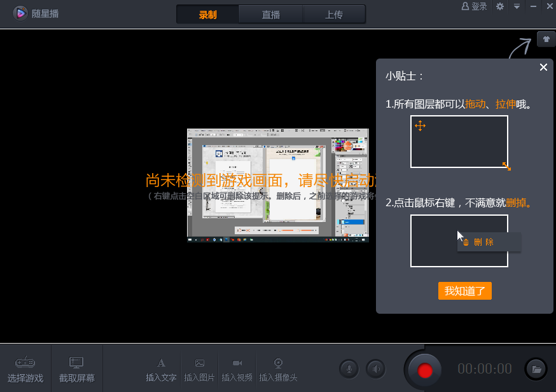
Task: Click the desktop preview thumbnail in center
Action: click(277, 185)
